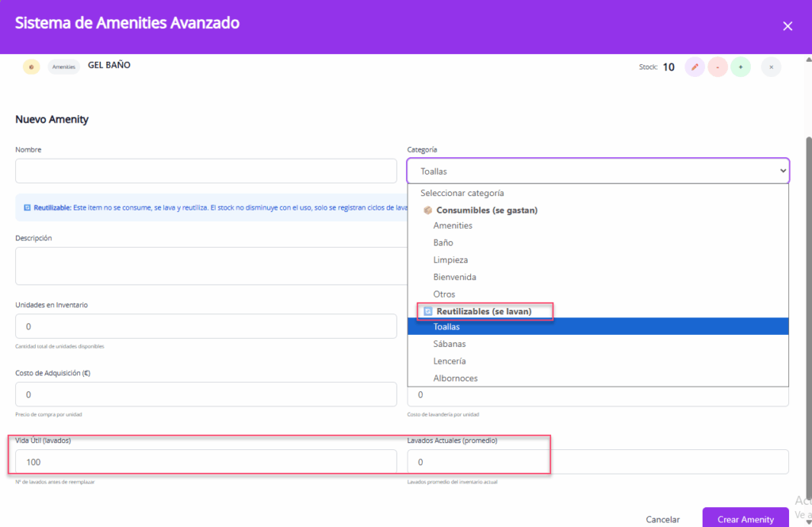Click the yellow icon beside the Amenities tag
This screenshot has width=812, height=527.
coord(31,67)
